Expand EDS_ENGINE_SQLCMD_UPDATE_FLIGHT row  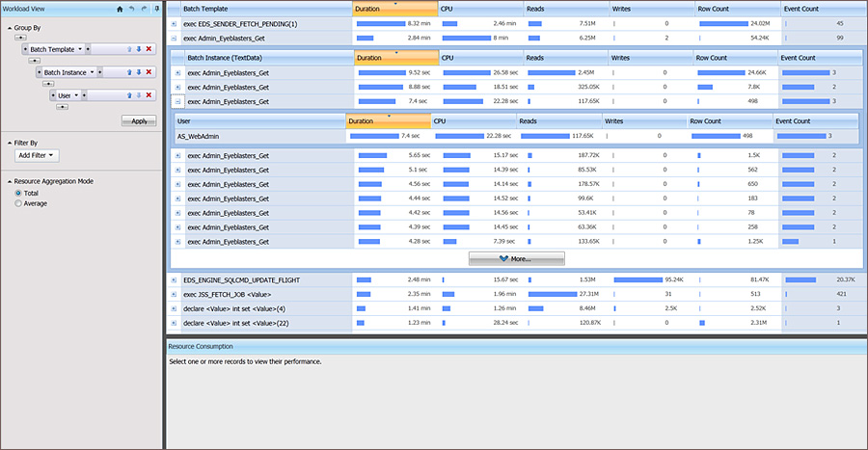tap(174, 280)
